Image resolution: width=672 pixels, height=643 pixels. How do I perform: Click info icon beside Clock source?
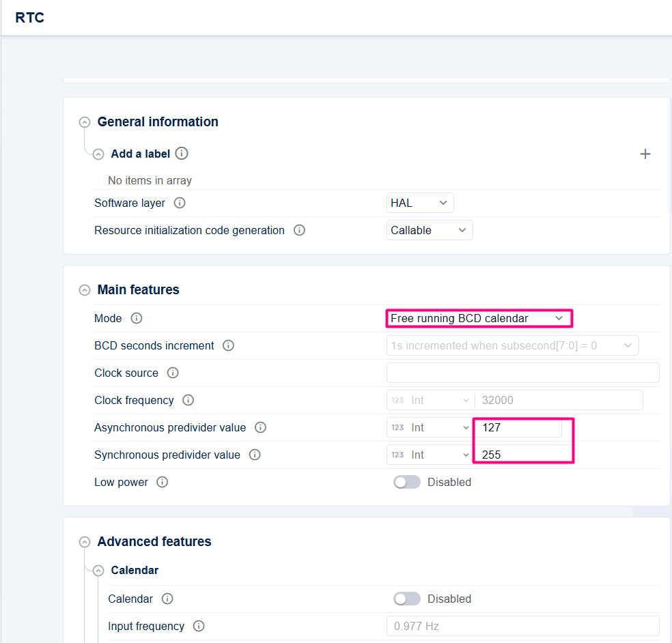[173, 373]
